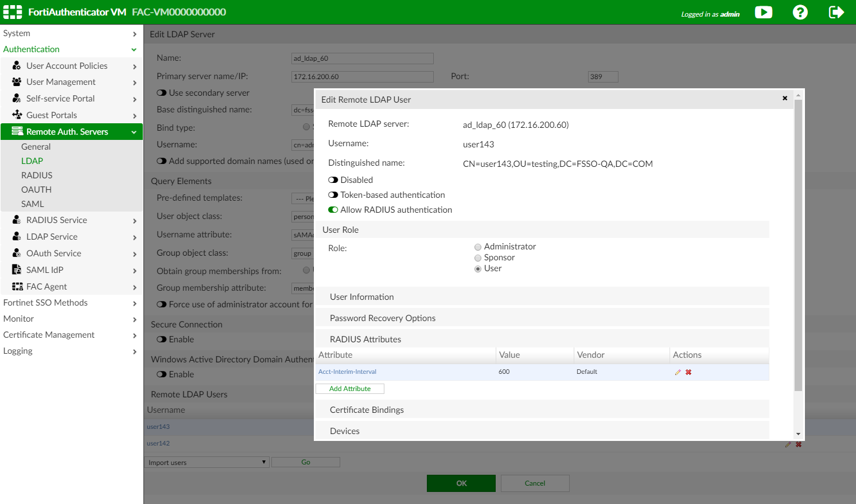Click the Add Attribute button
856x504 pixels.
point(350,389)
